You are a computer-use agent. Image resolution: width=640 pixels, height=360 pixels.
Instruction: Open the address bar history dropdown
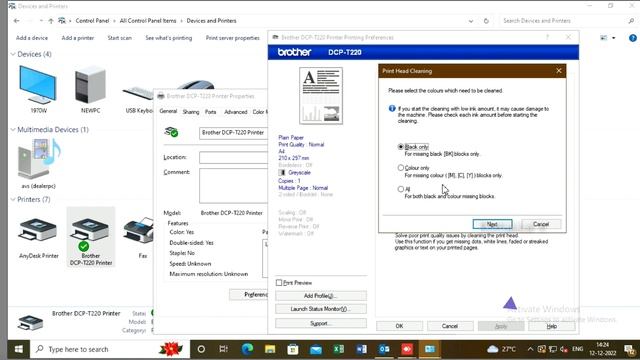pyautogui.click(x=471, y=21)
